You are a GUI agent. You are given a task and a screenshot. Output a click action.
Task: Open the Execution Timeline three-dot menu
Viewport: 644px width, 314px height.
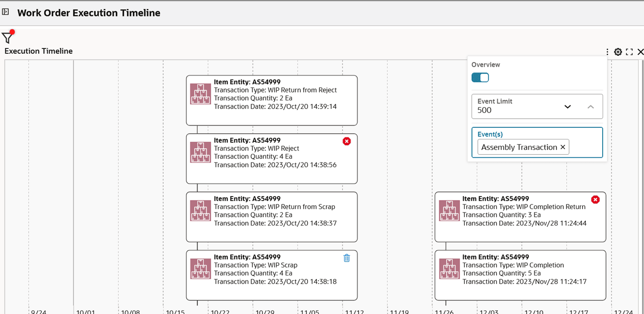[607, 52]
